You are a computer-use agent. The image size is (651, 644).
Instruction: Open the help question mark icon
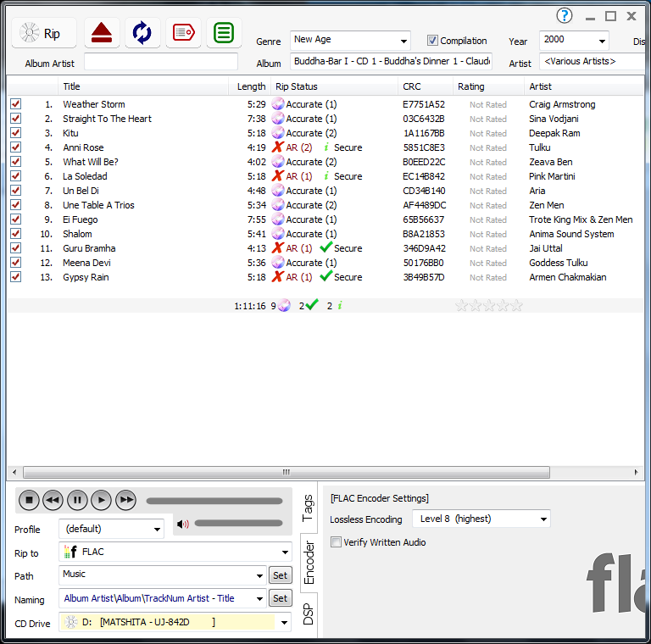pos(565,16)
